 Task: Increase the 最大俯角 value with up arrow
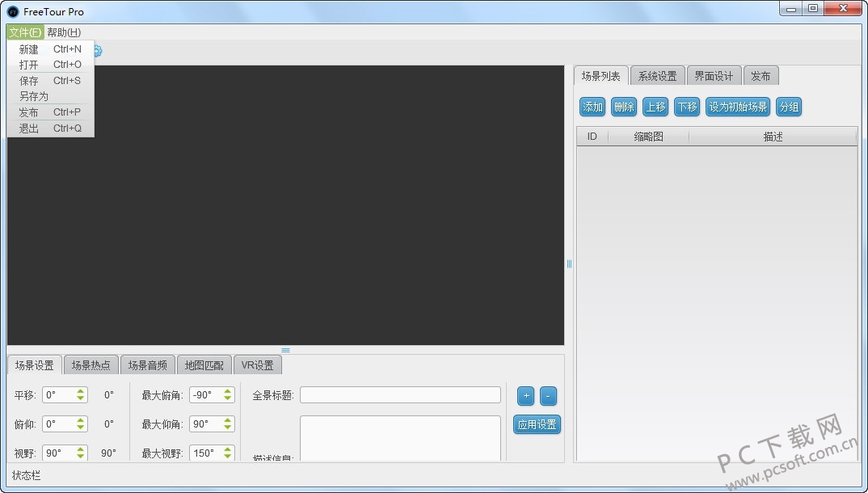click(x=228, y=391)
